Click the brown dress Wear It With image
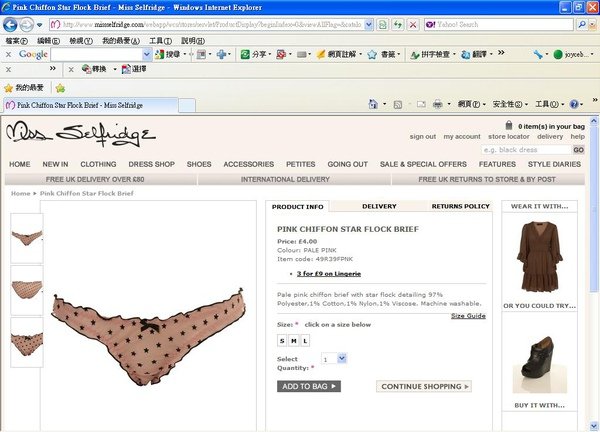 (x=540, y=256)
